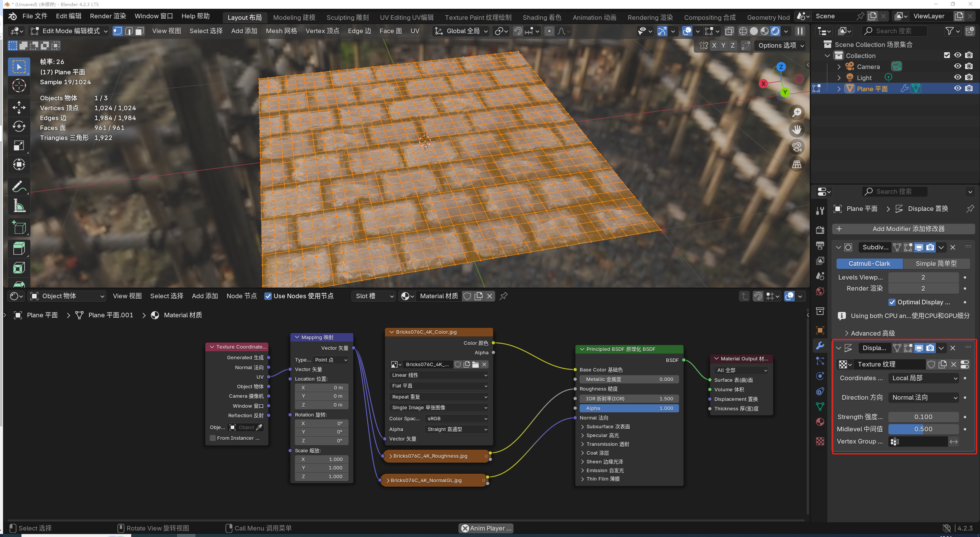Toggle Optimal Display checkbox
Image resolution: width=980 pixels, height=537 pixels.
(892, 302)
